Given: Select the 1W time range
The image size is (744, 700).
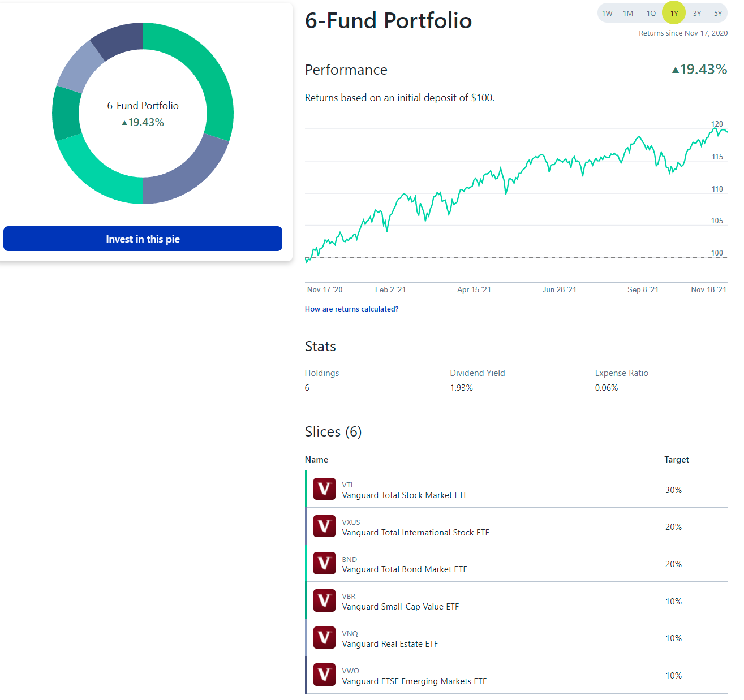Looking at the screenshot, I should coord(607,13).
